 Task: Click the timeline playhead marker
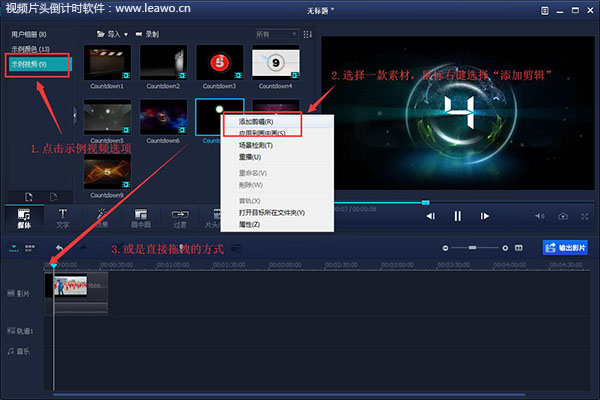pos(54,265)
